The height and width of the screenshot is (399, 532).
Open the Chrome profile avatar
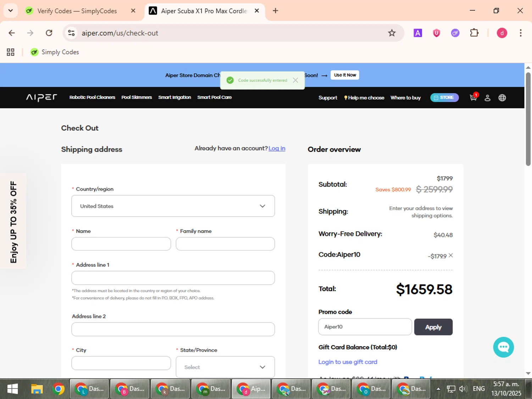pyautogui.click(x=502, y=33)
